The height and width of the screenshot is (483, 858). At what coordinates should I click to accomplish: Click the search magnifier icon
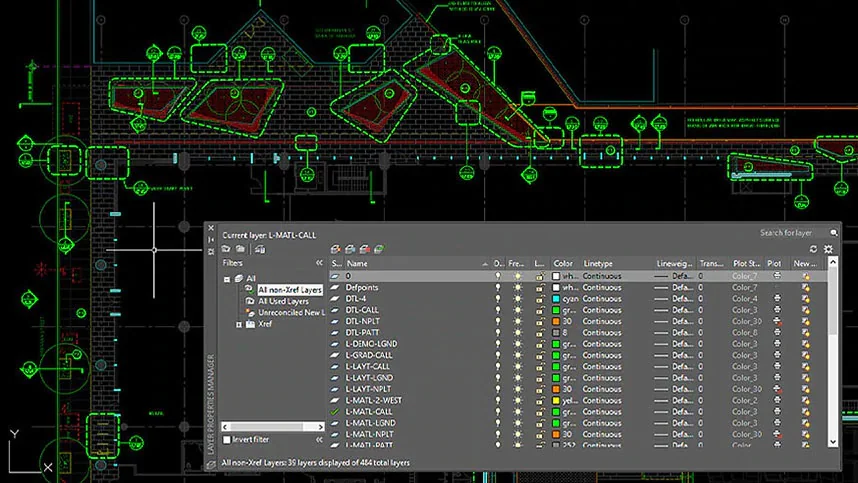[x=832, y=233]
